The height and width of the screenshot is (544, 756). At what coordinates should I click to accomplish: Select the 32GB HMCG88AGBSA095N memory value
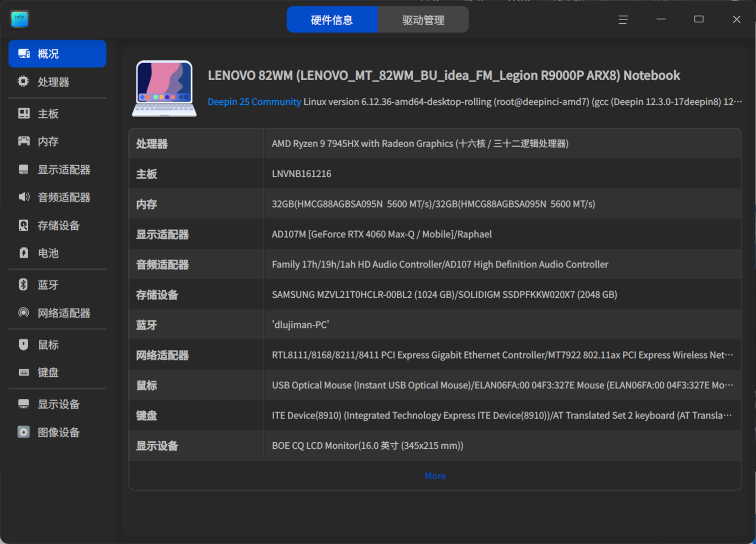[x=433, y=204]
